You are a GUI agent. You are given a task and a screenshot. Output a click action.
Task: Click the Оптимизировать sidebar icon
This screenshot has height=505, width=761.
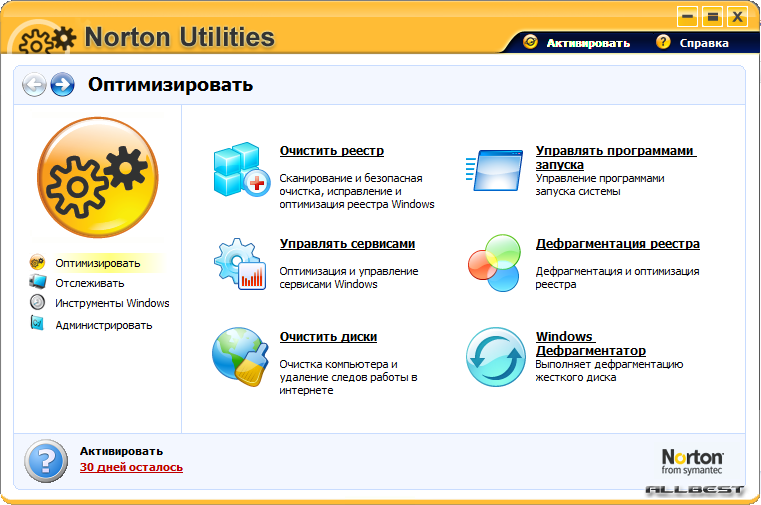click(x=37, y=262)
